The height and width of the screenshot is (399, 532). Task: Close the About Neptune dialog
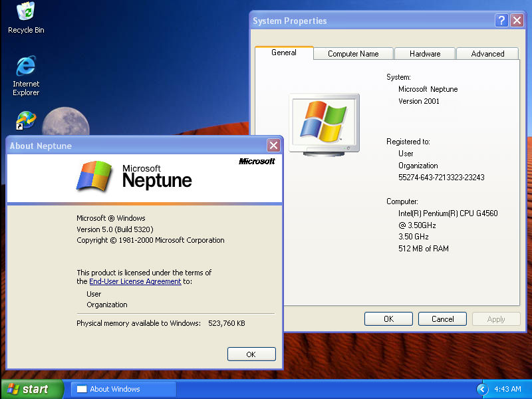click(x=273, y=146)
